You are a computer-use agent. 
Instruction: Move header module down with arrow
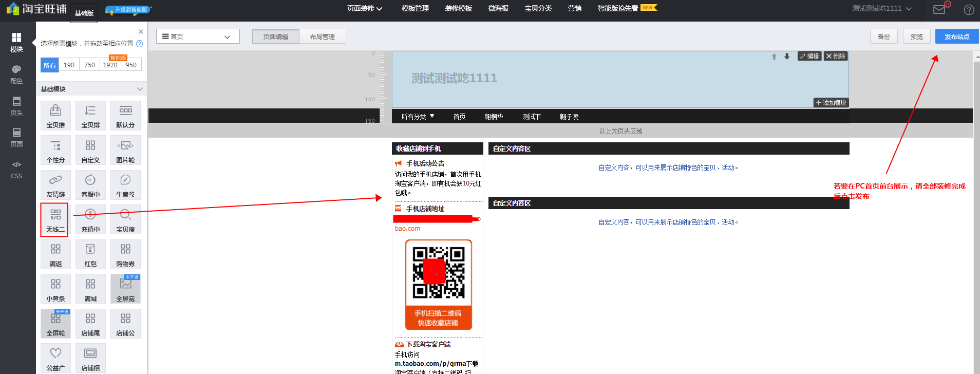787,57
